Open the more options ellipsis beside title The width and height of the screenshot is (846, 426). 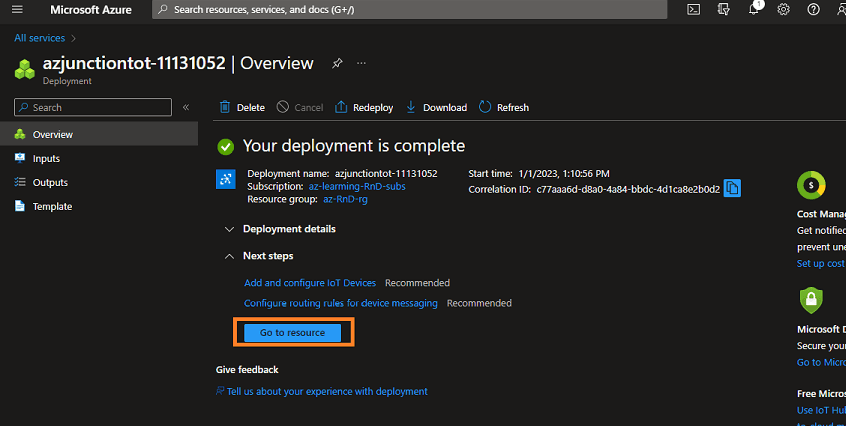coord(361,63)
